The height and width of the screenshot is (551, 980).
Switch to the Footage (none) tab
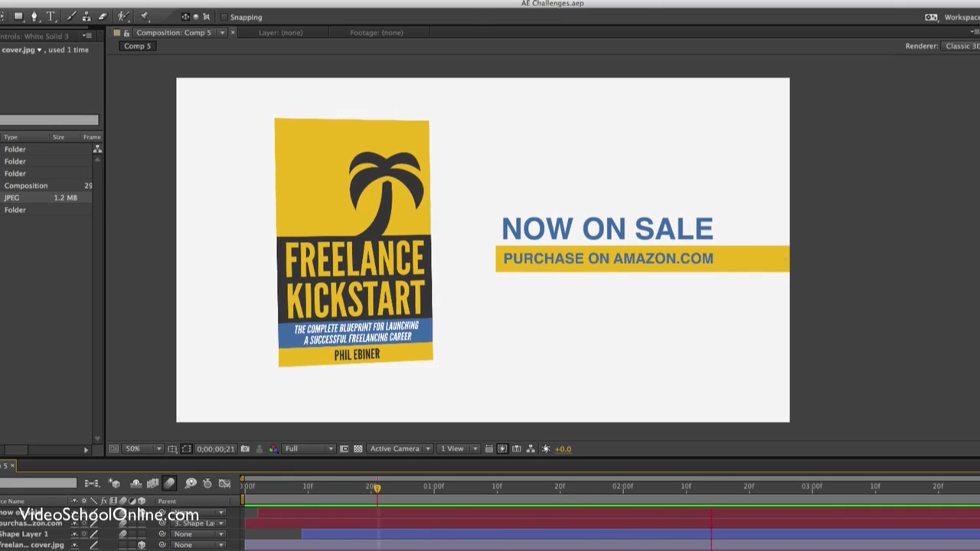[x=376, y=33]
